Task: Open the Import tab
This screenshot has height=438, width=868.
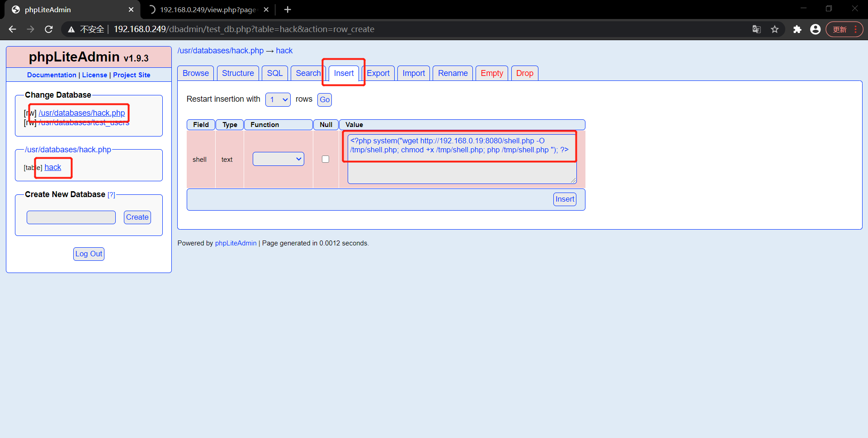Action: [x=414, y=73]
